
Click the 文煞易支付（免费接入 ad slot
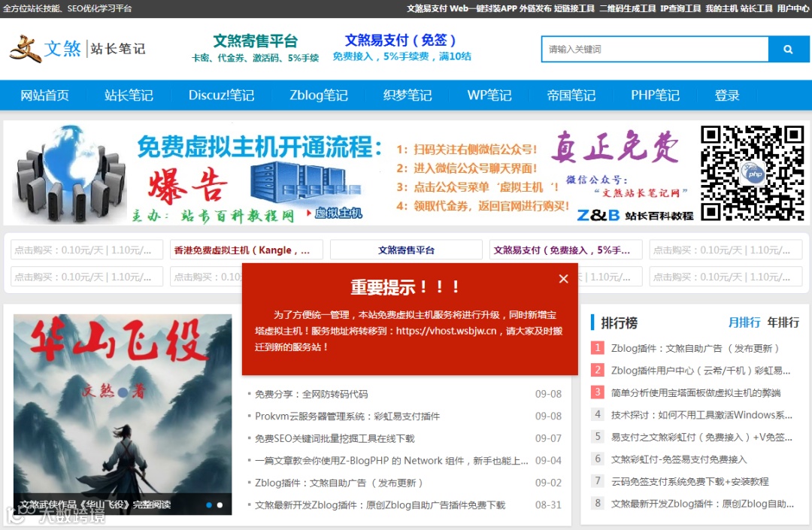(x=566, y=250)
